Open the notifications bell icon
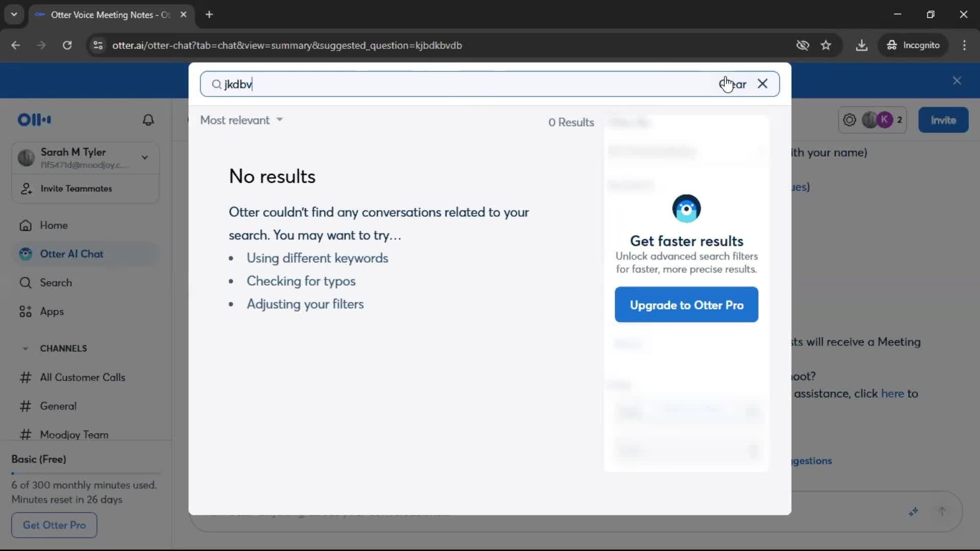Viewport: 980px width, 551px height. [148, 120]
